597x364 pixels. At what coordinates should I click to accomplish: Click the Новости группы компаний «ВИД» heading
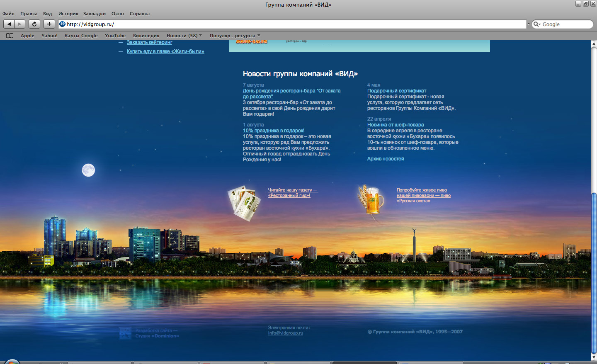300,74
